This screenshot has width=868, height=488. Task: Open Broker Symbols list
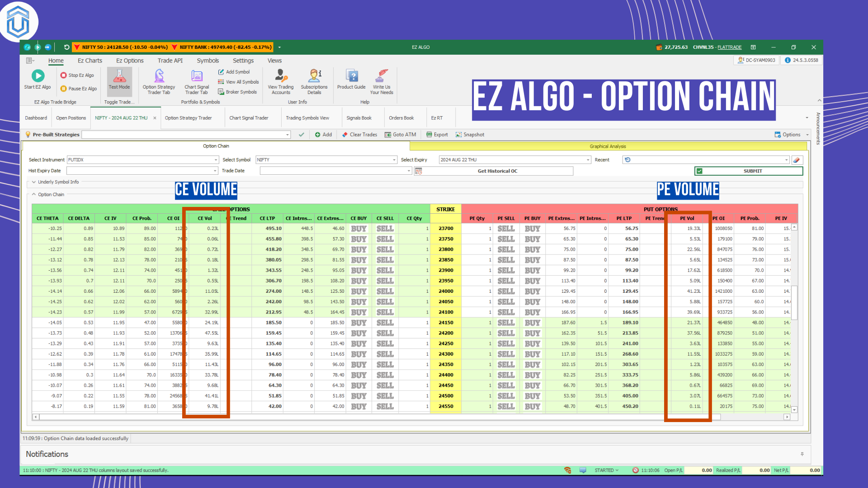(237, 92)
